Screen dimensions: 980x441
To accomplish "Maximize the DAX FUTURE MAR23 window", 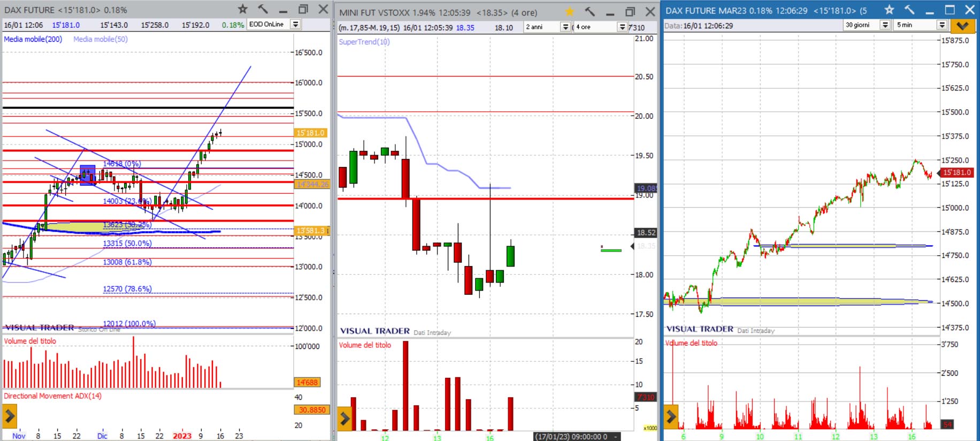I will click(950, 10).
